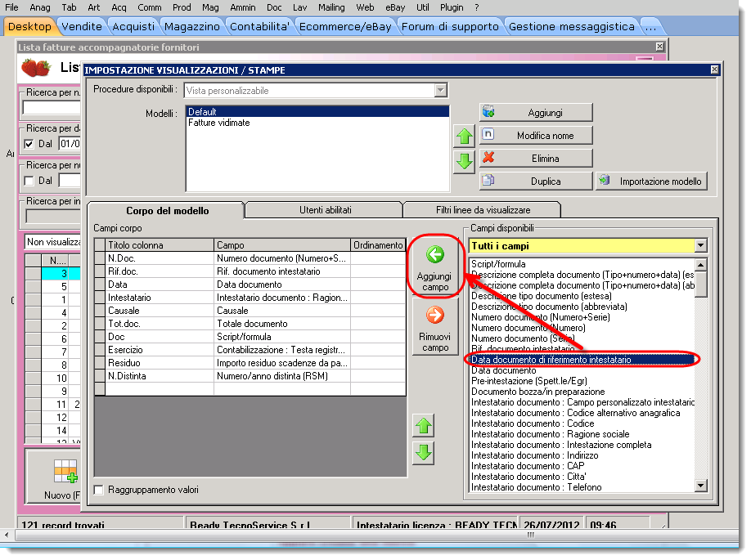Open the Anag menu
The height and width of the screenshot is (560, 751).
pyautogui.click(x=40, y=7)
